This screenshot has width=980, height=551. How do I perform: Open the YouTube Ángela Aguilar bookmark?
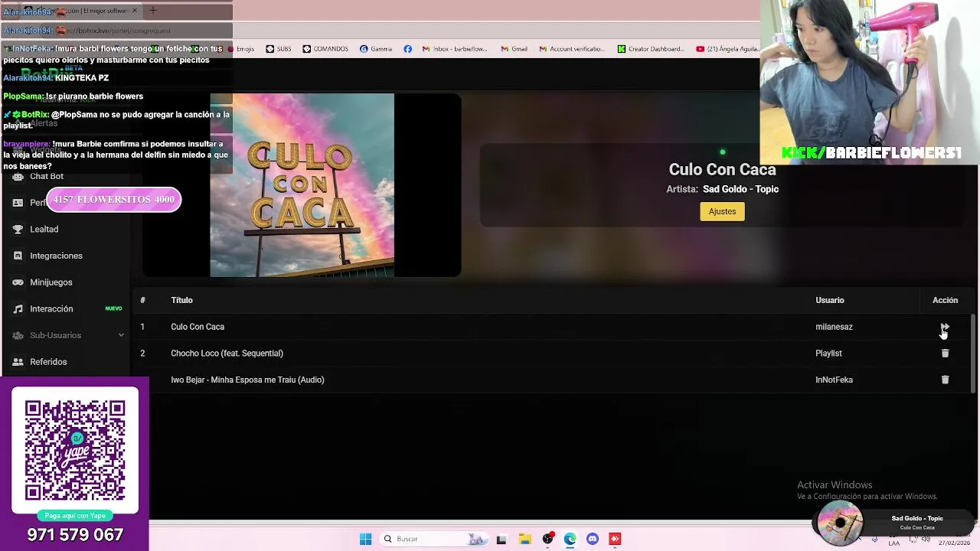[x=727, y=49]
